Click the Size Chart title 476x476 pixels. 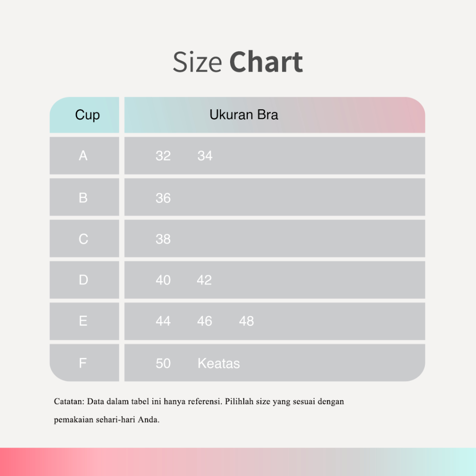click(238, 63)
